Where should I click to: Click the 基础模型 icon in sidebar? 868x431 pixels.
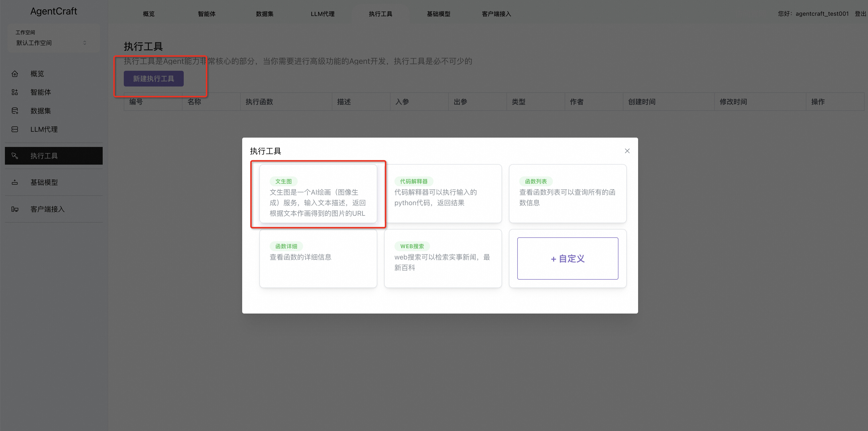(14, 182)
